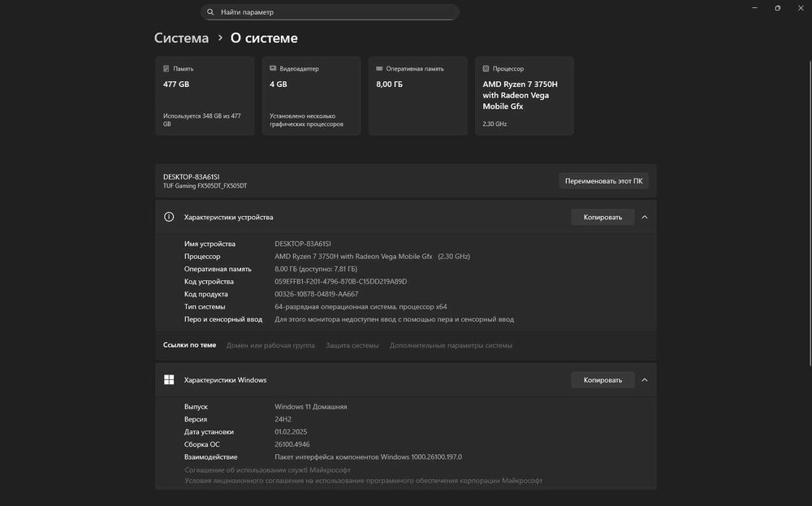Click the search magnifier icon

pyautogui.click(x=210, y=12)
